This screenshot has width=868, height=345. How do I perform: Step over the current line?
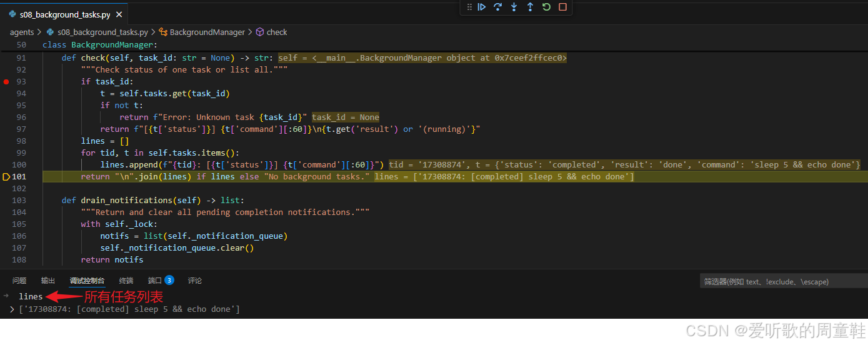click(498, 7)
